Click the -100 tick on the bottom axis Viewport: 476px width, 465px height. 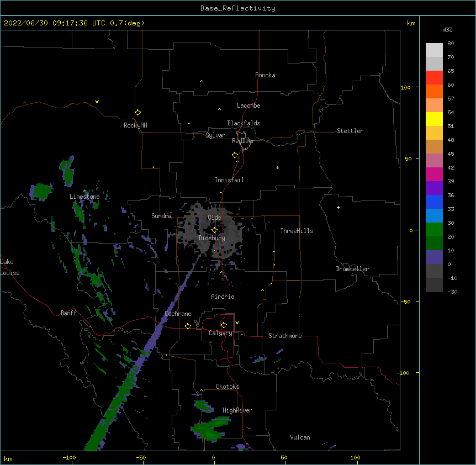click(69, 457)
